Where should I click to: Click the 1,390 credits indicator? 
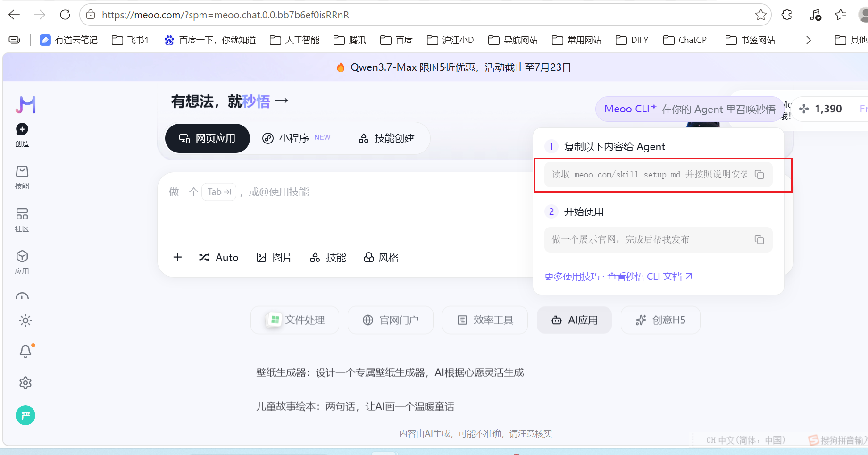820,109
